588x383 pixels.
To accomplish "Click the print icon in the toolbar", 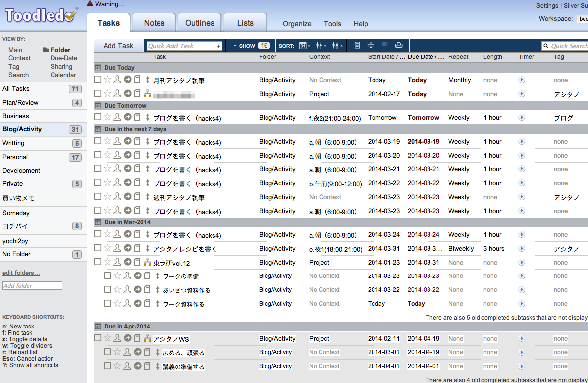I will click(x=399, y=46).
